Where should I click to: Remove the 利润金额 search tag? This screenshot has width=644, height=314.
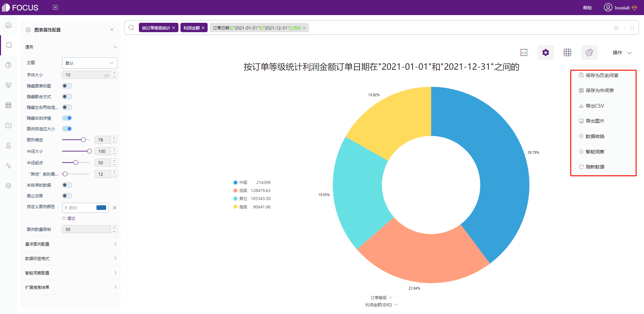203,28
